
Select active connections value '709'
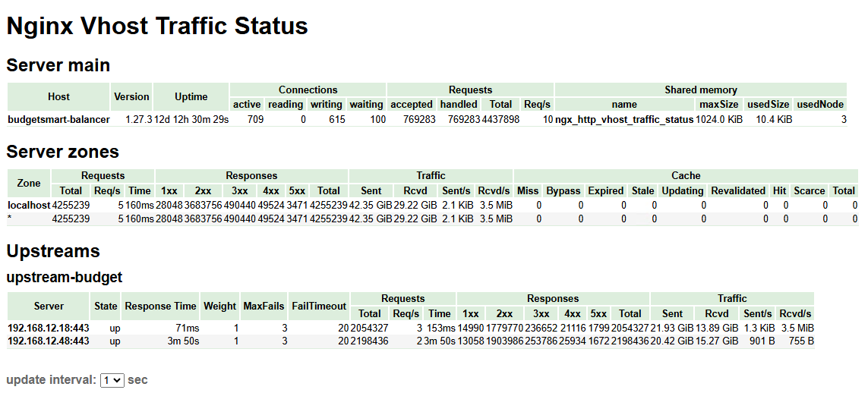(255, 119)
